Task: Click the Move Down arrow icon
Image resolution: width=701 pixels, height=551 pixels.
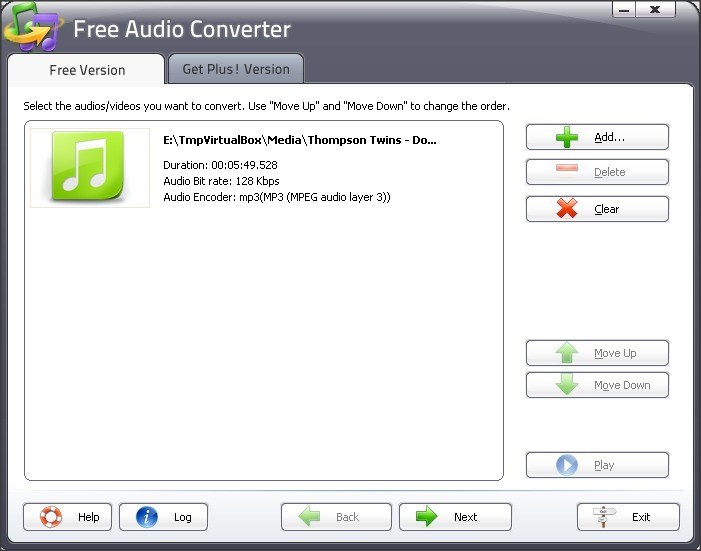Action: click(567, 385)
